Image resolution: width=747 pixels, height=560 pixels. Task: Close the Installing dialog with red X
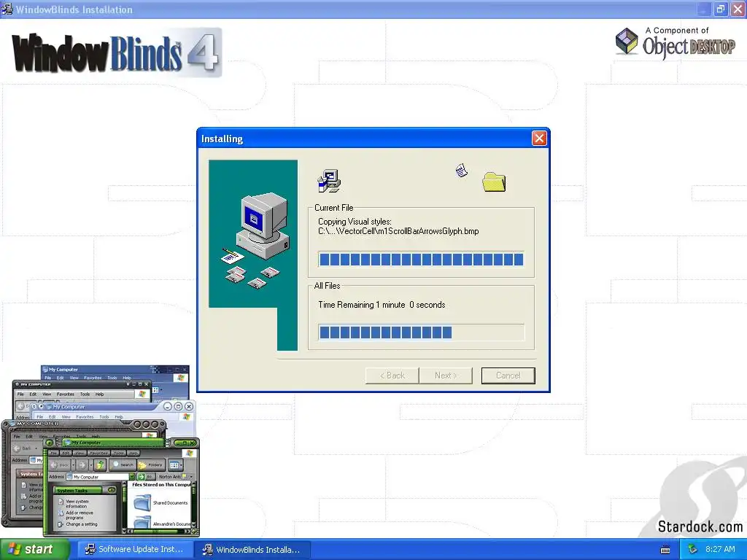539,139
